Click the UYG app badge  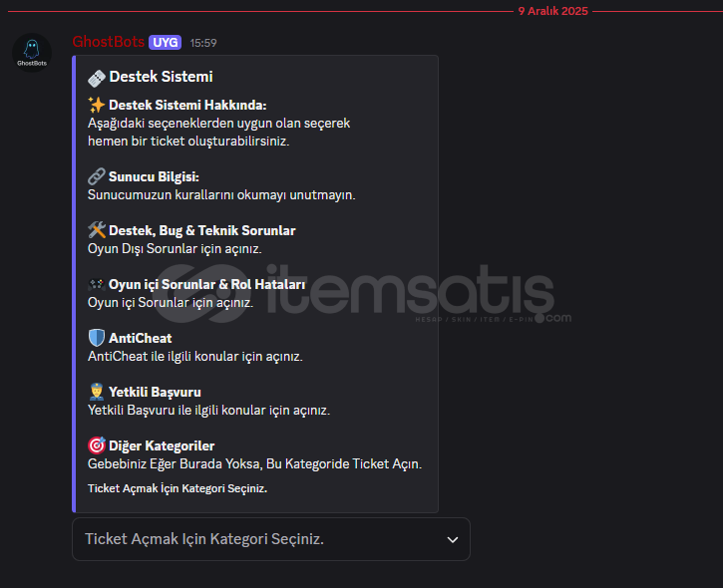pos(166,43)
